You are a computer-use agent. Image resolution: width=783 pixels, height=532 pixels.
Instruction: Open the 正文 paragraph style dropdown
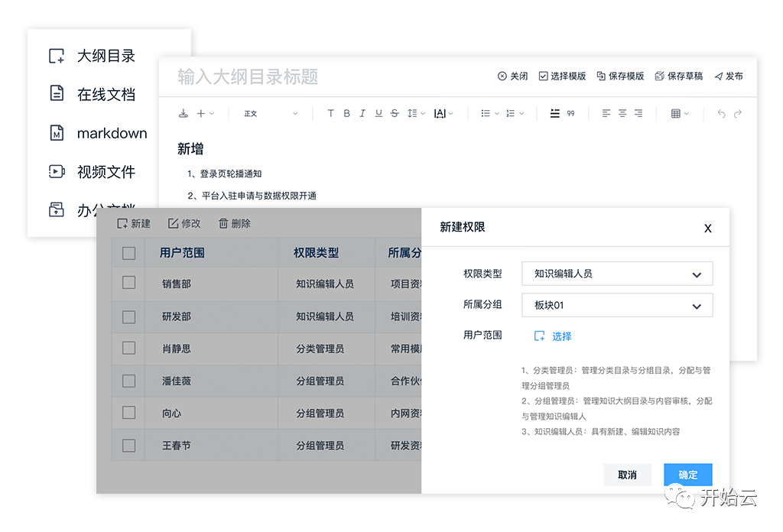tap(271, 114)
